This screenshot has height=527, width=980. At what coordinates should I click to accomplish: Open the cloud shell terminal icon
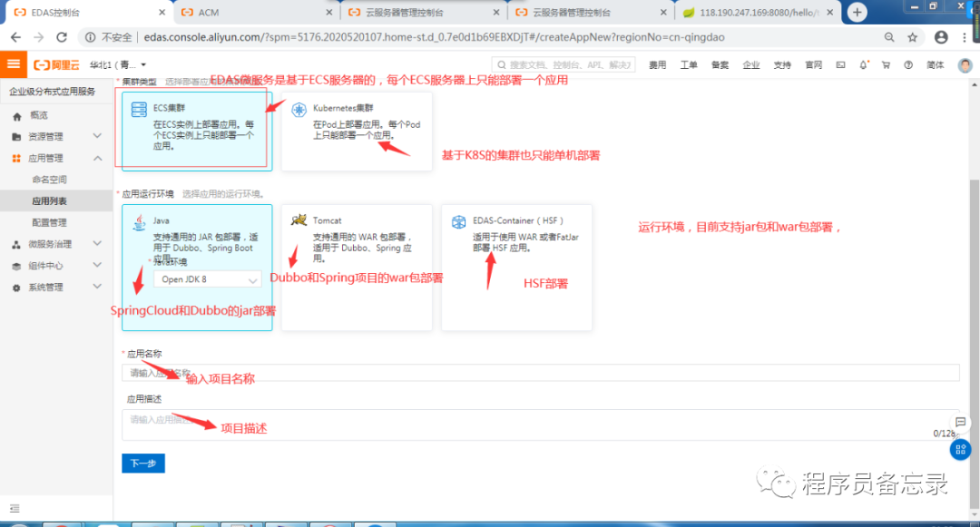click(x=840, y=65)
